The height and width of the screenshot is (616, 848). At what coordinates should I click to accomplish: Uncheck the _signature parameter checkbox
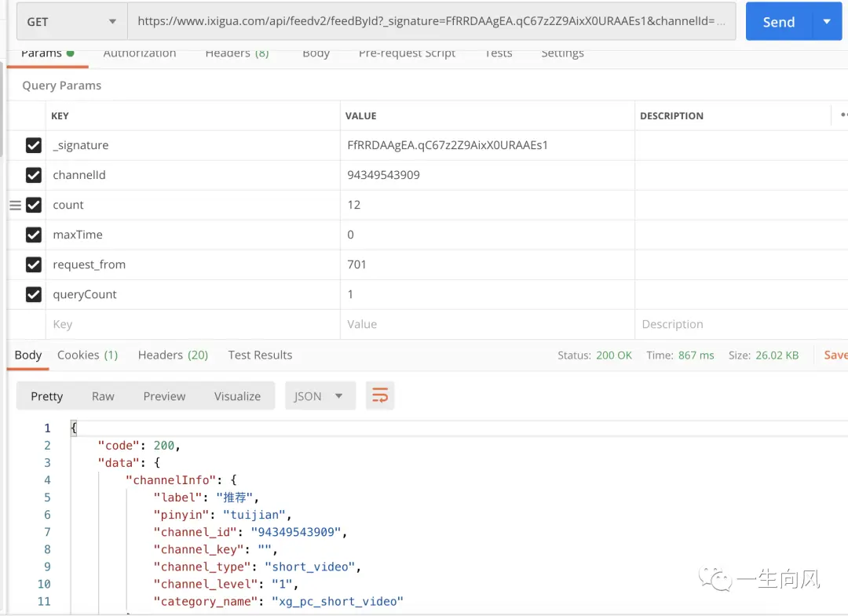click(34, 145)
